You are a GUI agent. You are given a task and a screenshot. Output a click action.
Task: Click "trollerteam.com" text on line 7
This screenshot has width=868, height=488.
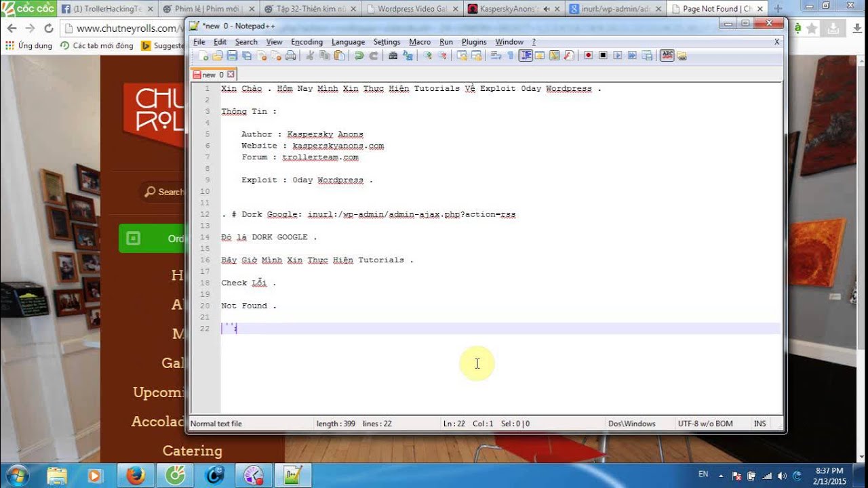(320, 157)
